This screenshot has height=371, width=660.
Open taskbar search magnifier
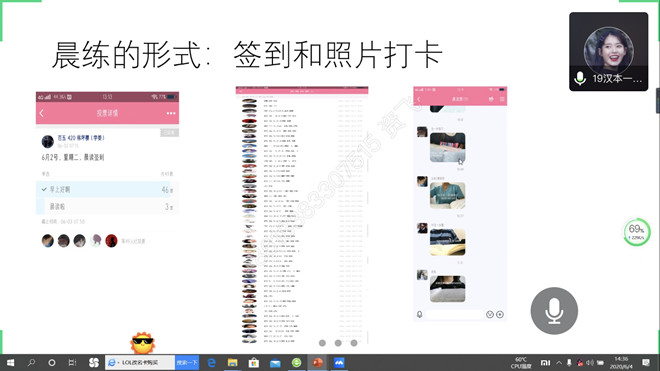coord(31,363)
